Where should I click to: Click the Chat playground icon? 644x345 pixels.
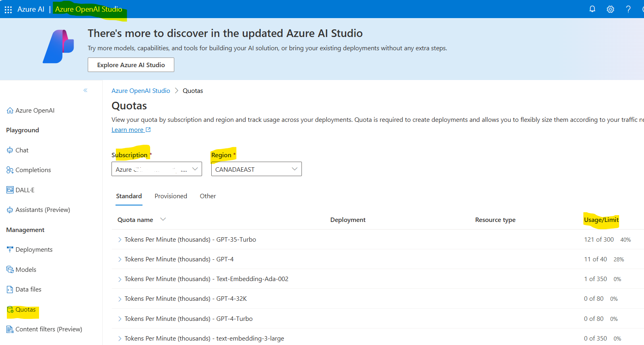10,150
